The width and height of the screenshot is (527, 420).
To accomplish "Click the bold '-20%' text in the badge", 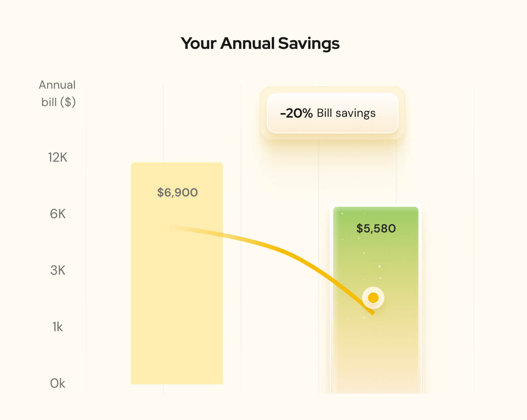I will 296,113.
